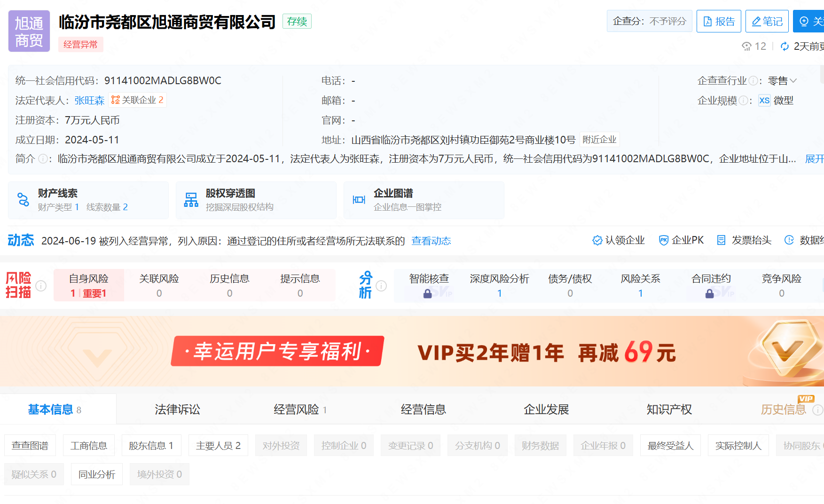Click 附近企业 next to the address

point(599,140)
